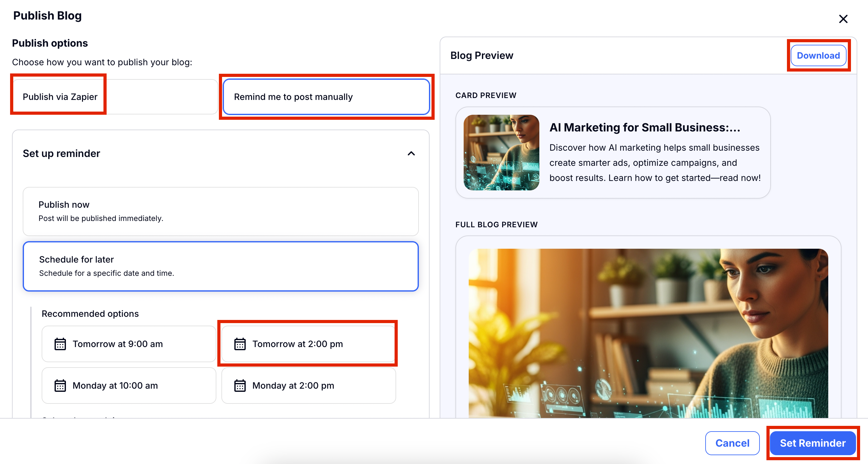This screenshot has height=464, width=868.
Task: Click calendar icon beside Tomorrow at 9:00 am
Action: (60, 344)
